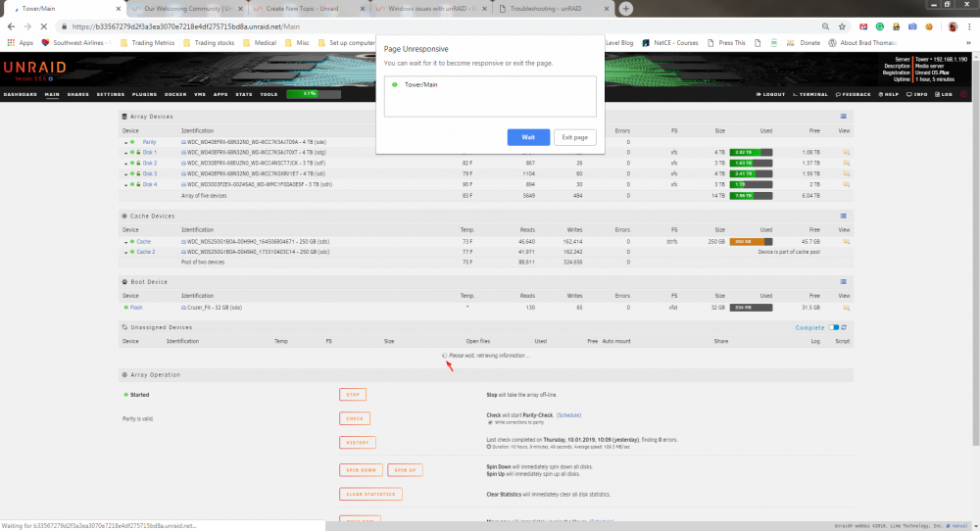The height and width of the screenshot is (531, 980).
Task: Click the Stop array button
Action: click(x=353, y=395)
